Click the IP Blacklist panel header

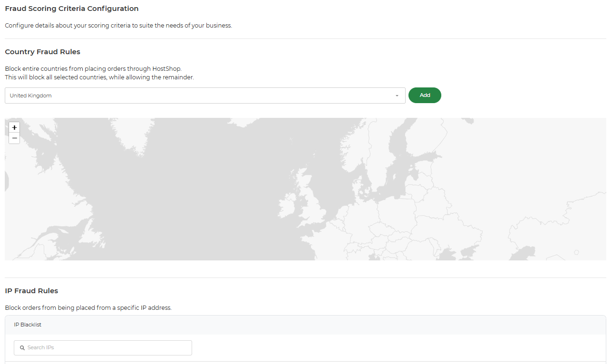click(305, 325)
